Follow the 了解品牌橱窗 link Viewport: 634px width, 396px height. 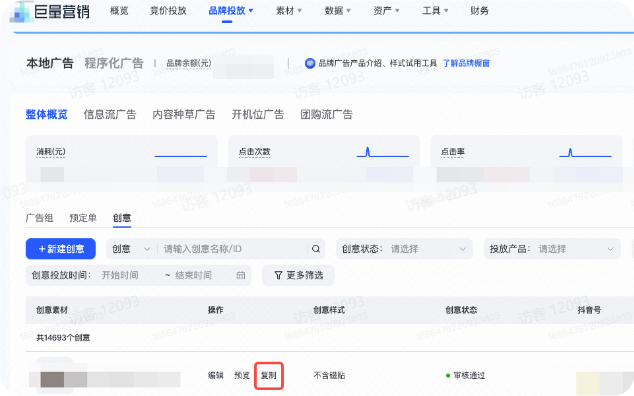pyautogui.click(x=466, y=63)
